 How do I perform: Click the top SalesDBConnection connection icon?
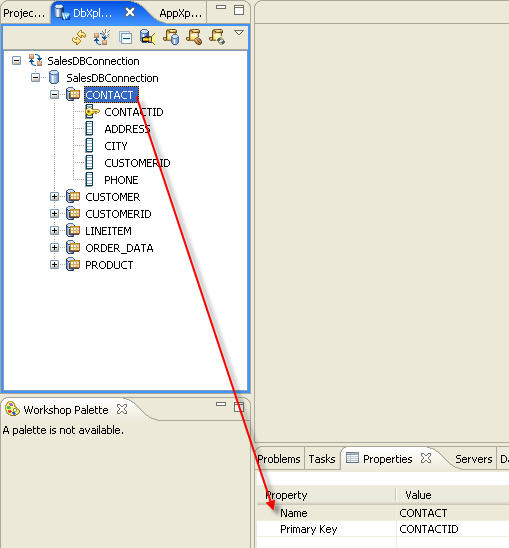[35, 60]
